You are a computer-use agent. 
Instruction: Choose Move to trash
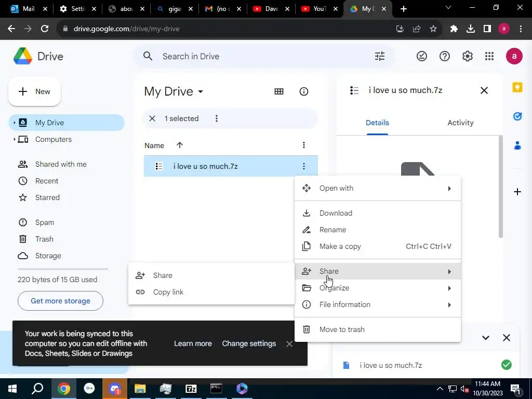point(378,329)
